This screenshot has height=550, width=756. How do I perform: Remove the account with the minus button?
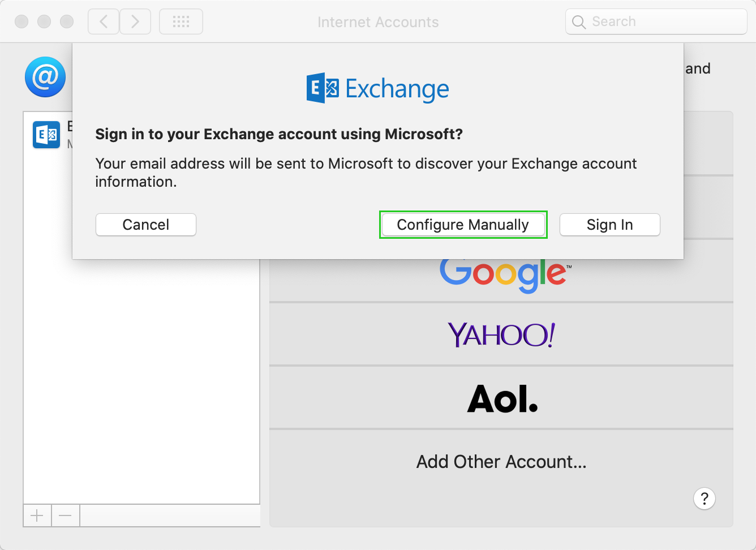[x=66, y=515]
